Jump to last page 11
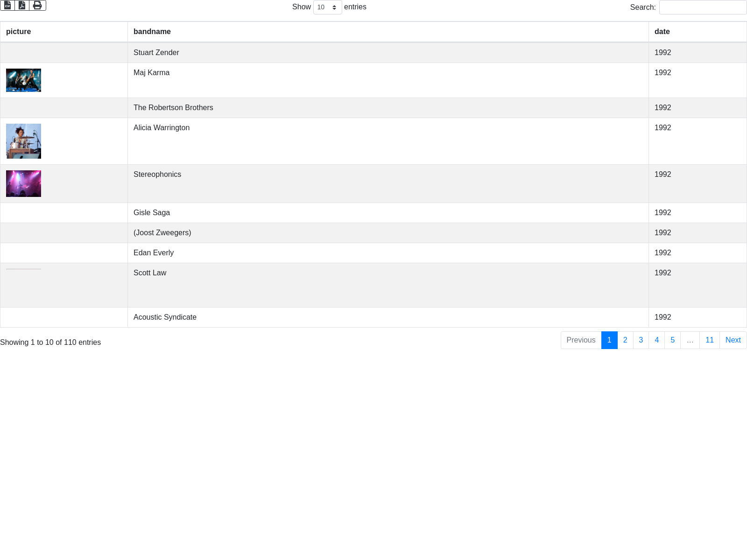 pos(710,340)
